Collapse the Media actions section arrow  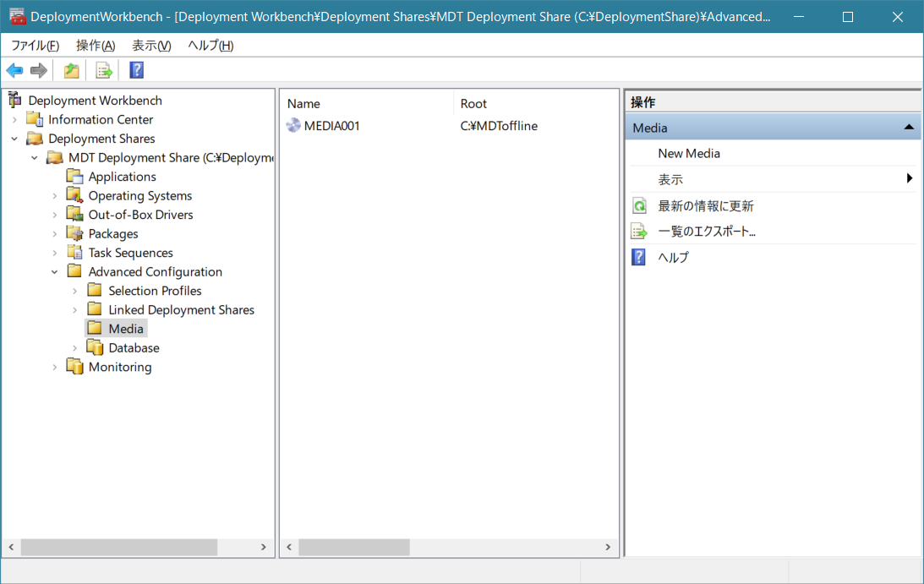pos(909,128)
